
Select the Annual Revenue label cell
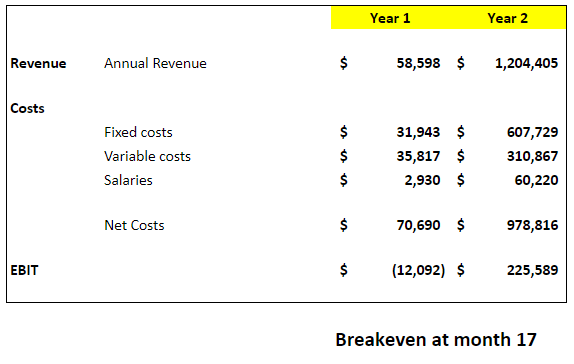coord(155,63)
